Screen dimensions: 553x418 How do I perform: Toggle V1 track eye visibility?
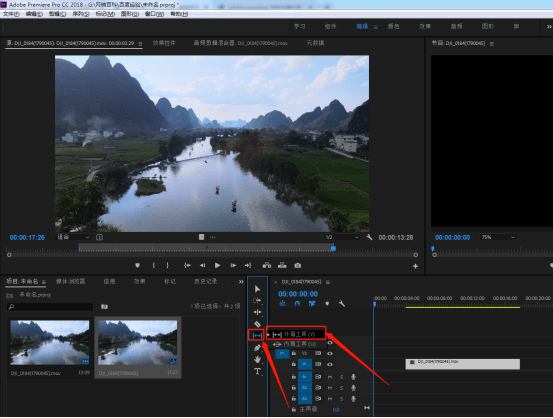pos(330,364)
